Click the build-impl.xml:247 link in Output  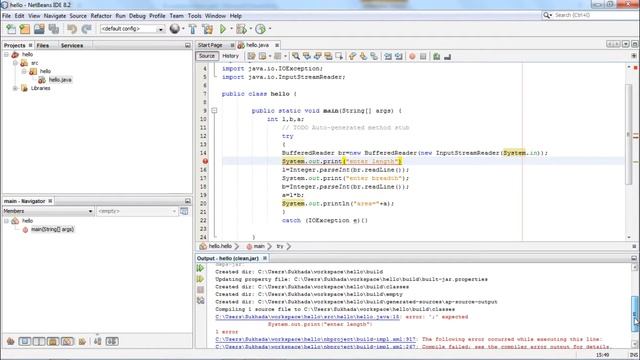pyautogui.click(x=315, y=347)
